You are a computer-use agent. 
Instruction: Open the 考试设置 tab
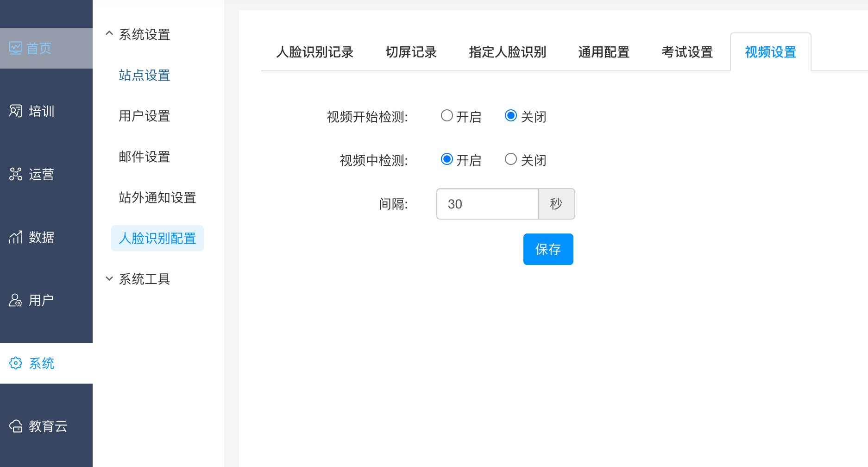687,52
